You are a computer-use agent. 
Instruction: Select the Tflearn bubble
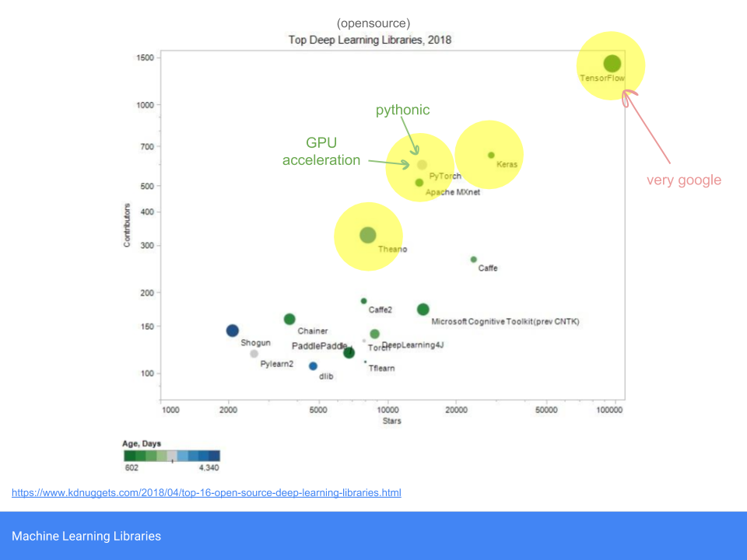click(365, 362)
